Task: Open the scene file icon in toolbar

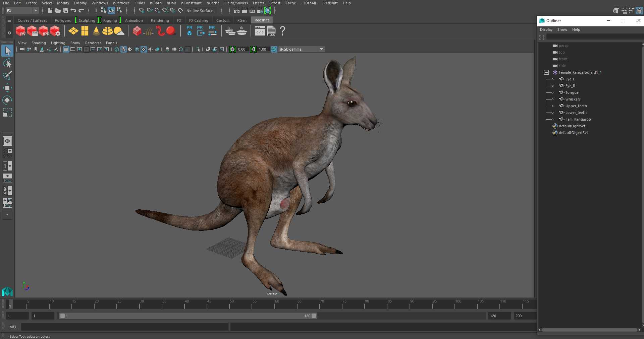Action: [58, 11]
